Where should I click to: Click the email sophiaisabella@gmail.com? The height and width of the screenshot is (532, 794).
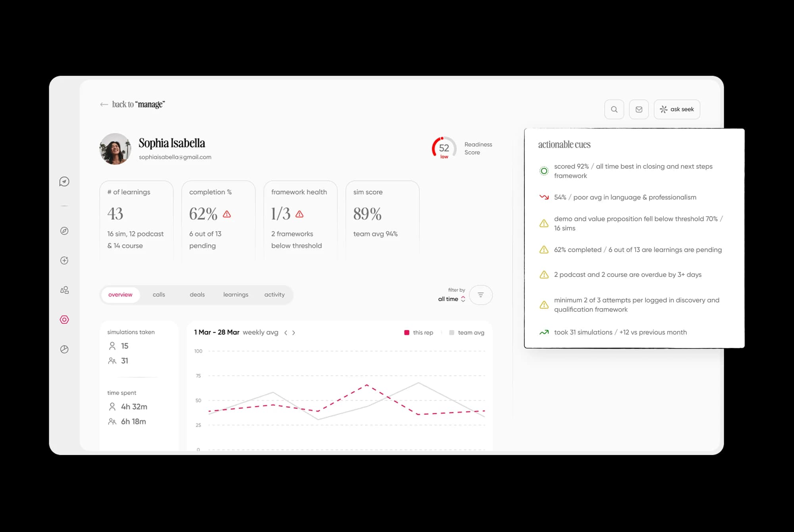tap(175, 157)
